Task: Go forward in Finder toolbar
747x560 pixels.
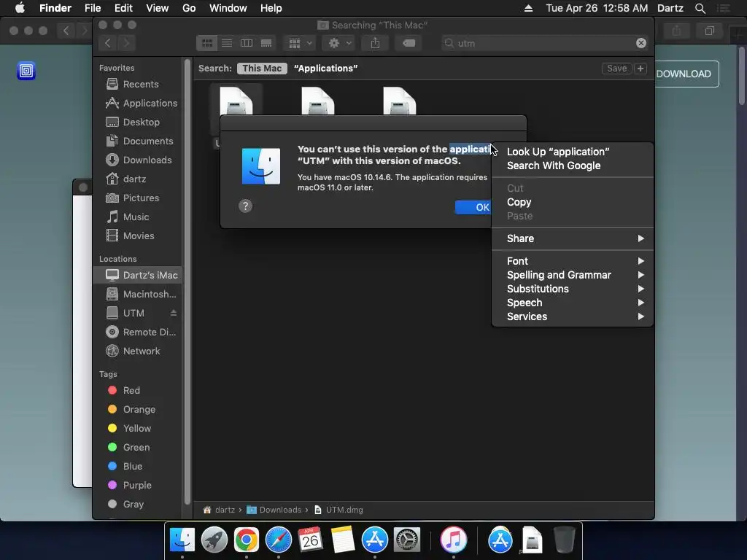Action: point(126,43)
